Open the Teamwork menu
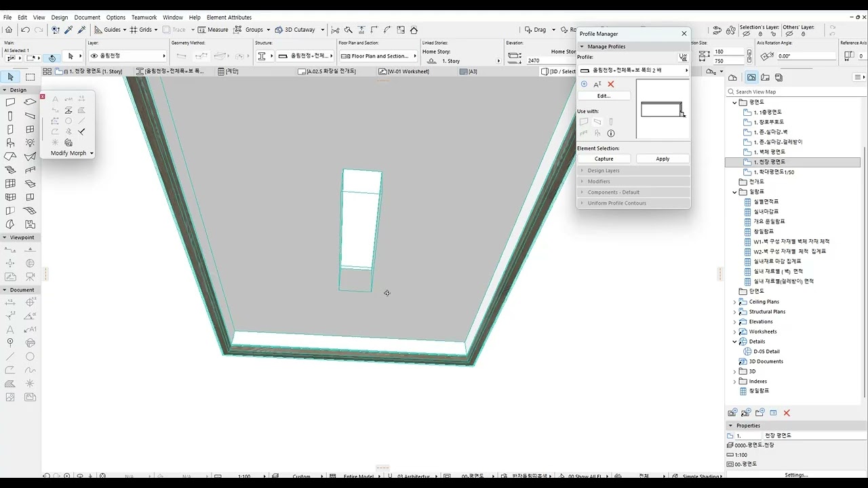This screenshot has width=868, height=488. click(x=144, y=17)
